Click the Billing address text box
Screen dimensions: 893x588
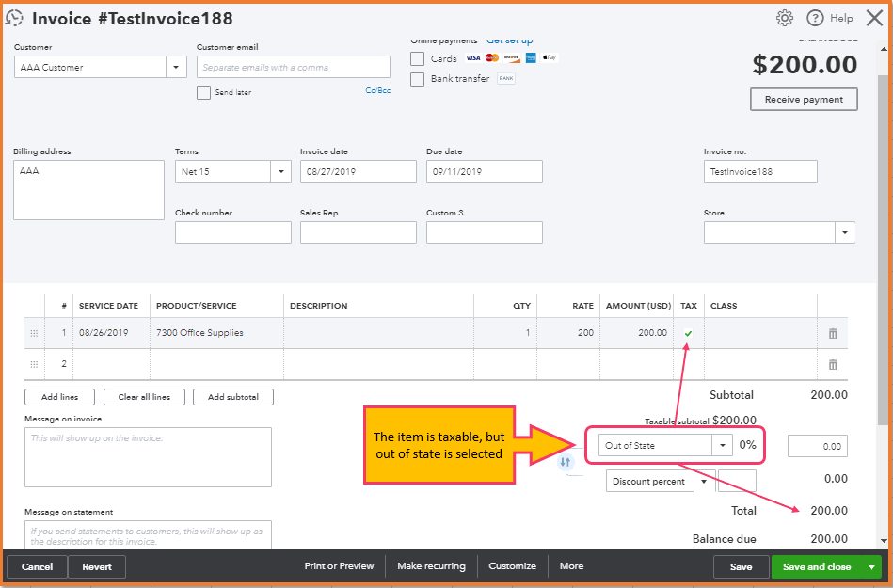coord(88,190)
